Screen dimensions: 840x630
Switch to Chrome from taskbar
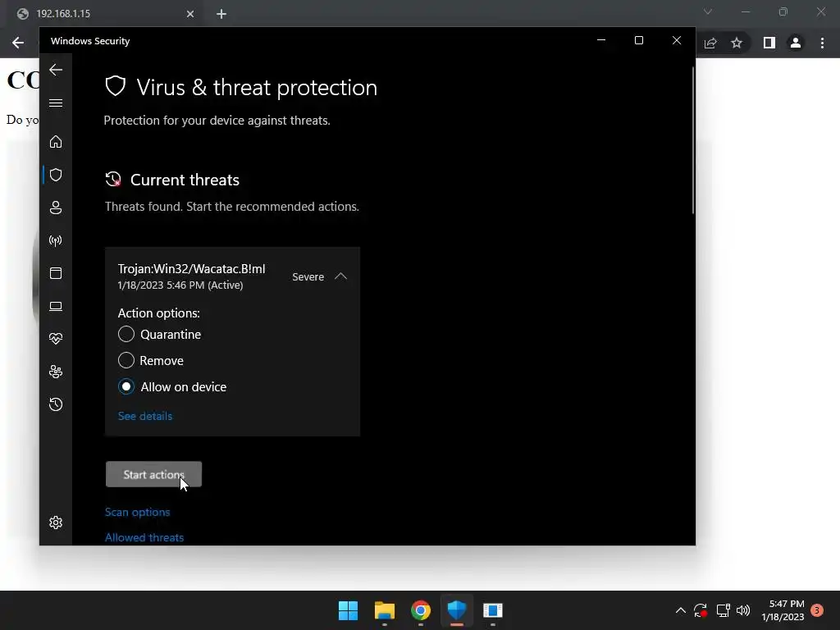pyautogui.click(x=421, y=610)
